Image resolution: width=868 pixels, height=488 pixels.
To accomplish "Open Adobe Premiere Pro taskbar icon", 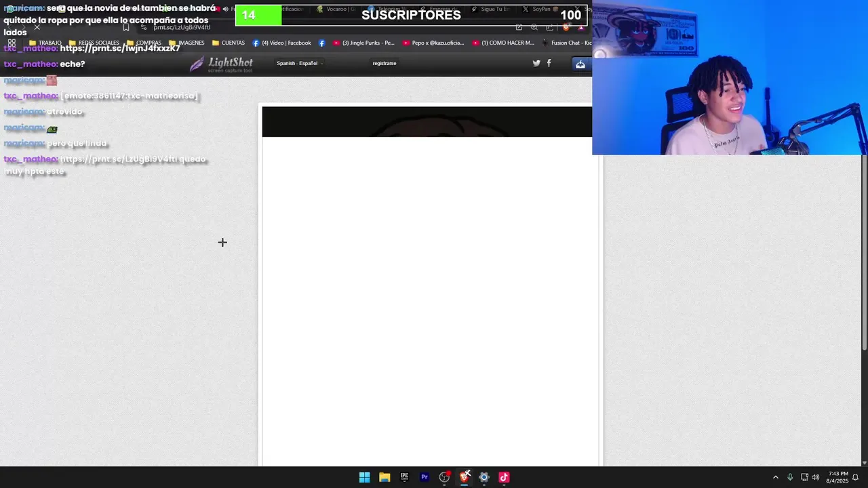I will pos(425,477).
